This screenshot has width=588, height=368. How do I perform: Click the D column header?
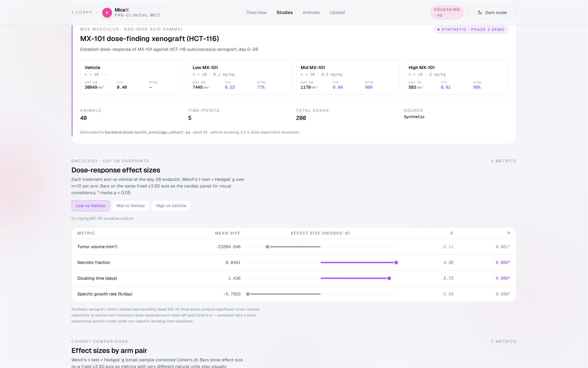451,233
